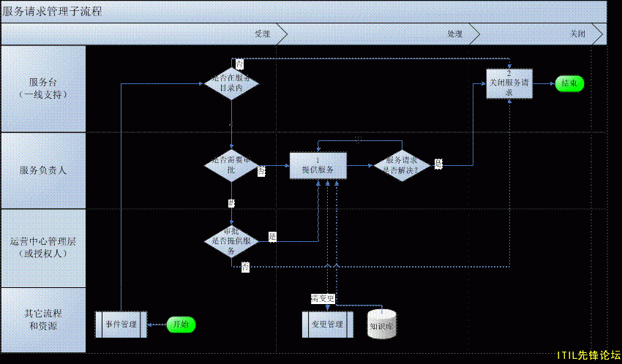
Task: Select the 关闭服务请求 process box
Action: coord(509,83)
